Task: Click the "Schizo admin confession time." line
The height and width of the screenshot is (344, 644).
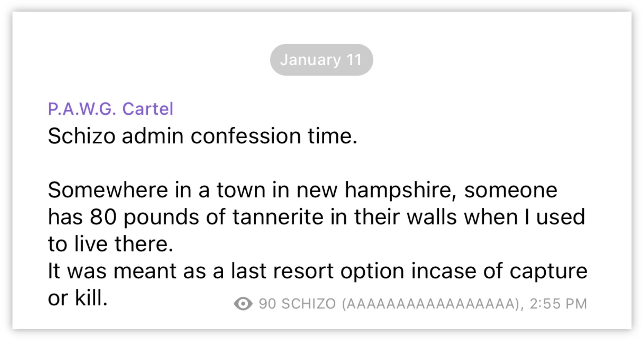Action: (203, 136)
